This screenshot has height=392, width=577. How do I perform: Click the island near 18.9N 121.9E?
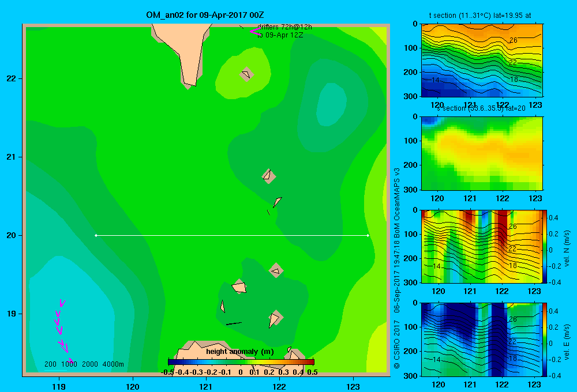tap(275, 319)
